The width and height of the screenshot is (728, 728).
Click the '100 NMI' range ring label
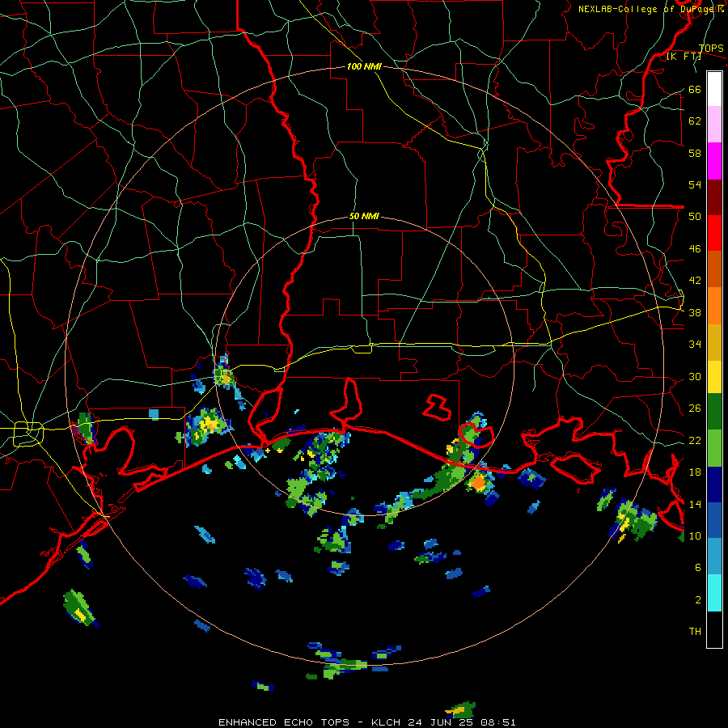(x=364, y=66)
